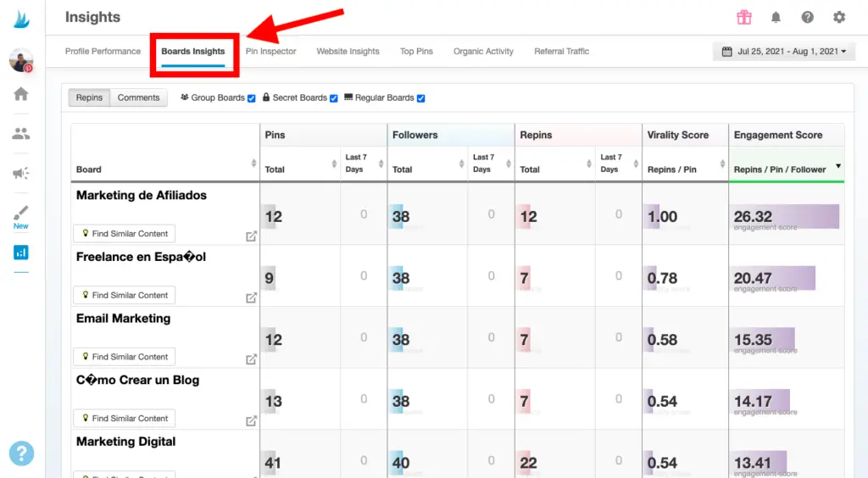868x478 pixels.
Task: Open the date range dropdown
Action: point(784,52)
